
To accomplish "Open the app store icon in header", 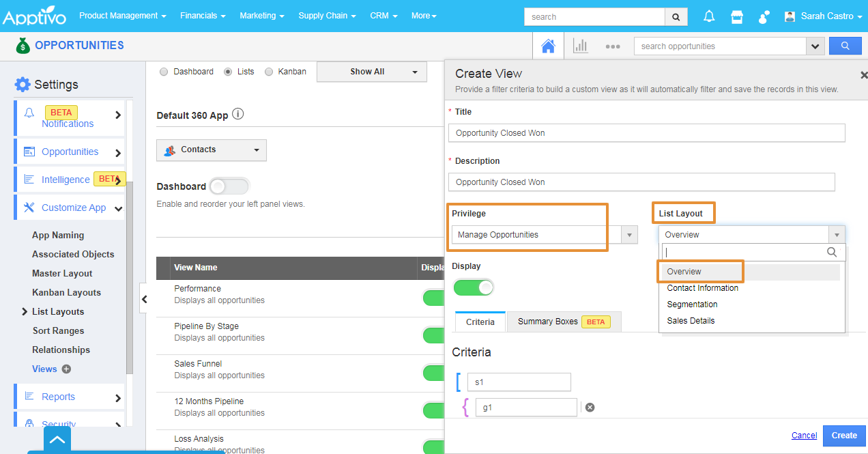I will coord(737,16).
